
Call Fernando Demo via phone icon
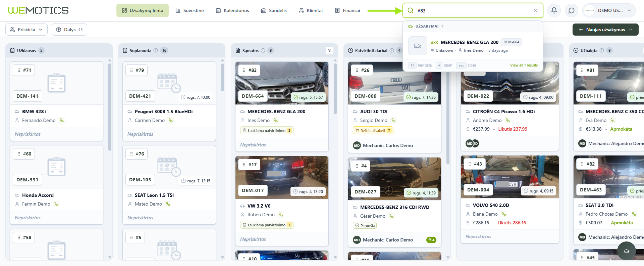pos(62,120)
